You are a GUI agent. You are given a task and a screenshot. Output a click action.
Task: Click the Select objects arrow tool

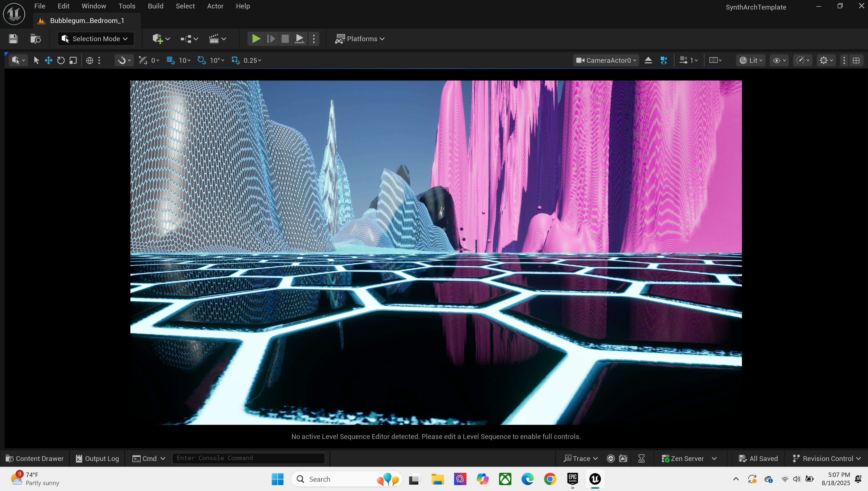coord(36,60)
